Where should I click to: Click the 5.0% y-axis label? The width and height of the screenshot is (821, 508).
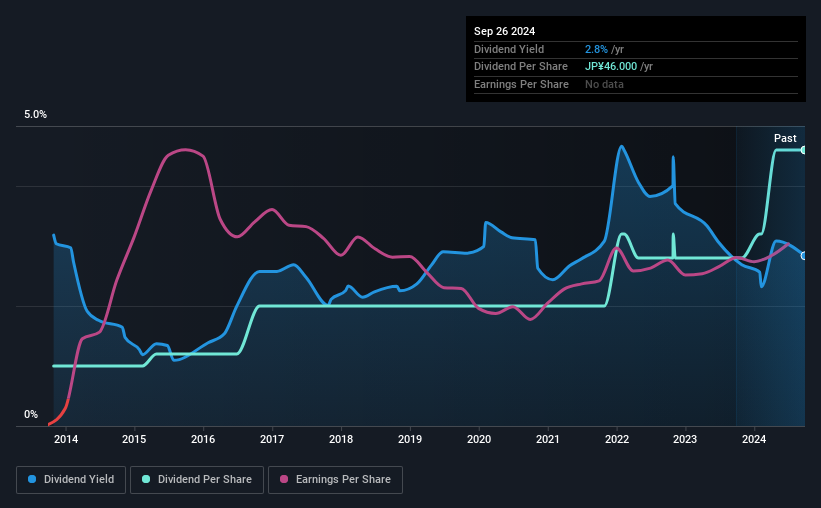click(36, 115)
